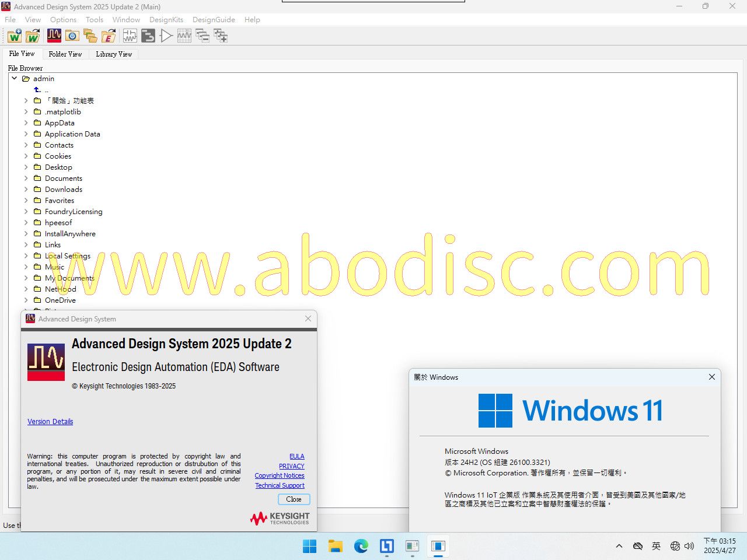The height and width of the screenshot is (560, 747).
Task: Open the taskbar clock showing 下午 03:15
Action: [720, 546]
